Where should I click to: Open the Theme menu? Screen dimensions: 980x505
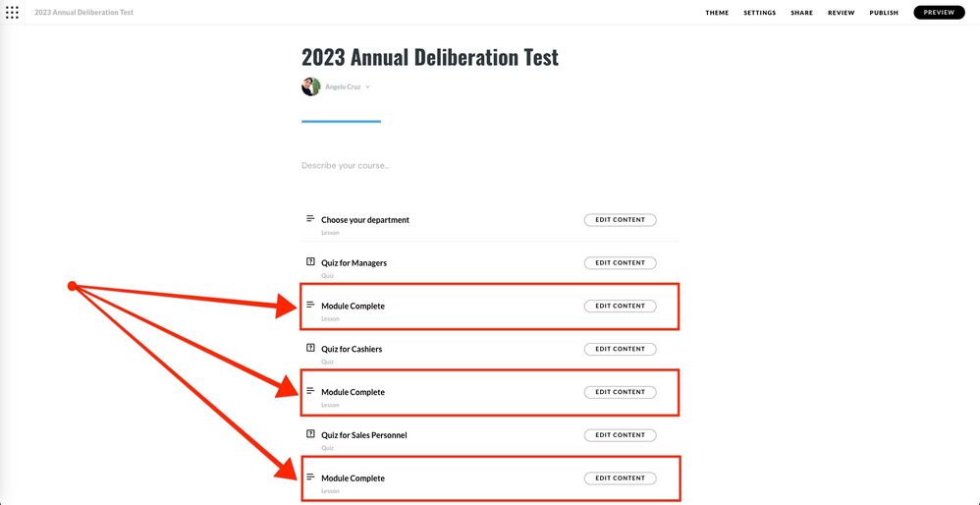tap(717, 13)
